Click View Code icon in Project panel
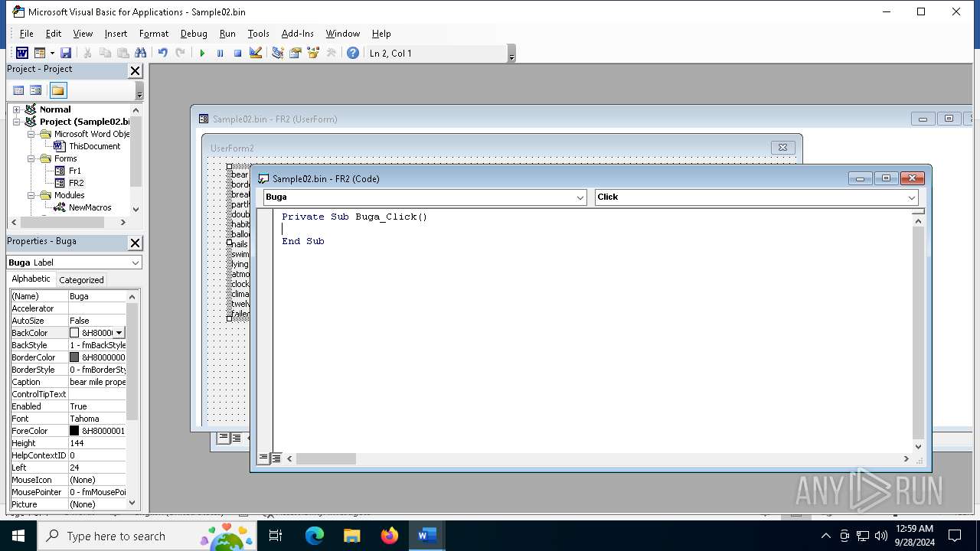Screen dimensions: 980x551 point(18,90)
